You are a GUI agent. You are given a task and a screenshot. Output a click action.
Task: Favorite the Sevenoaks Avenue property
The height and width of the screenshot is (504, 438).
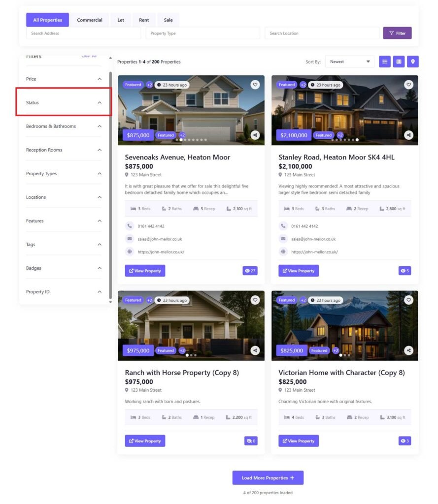pos(255,85)
